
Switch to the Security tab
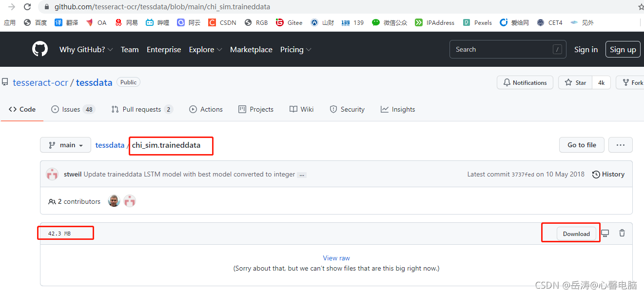(347, 109)
